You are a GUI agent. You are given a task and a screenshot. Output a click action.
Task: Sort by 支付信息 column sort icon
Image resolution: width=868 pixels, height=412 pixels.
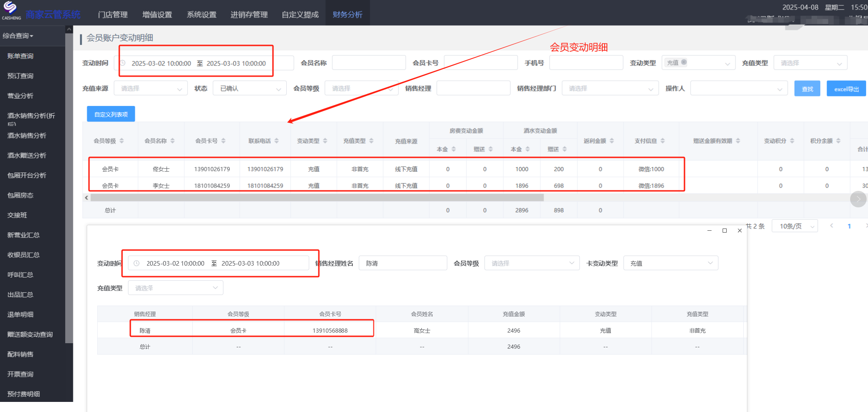point(663,141)
